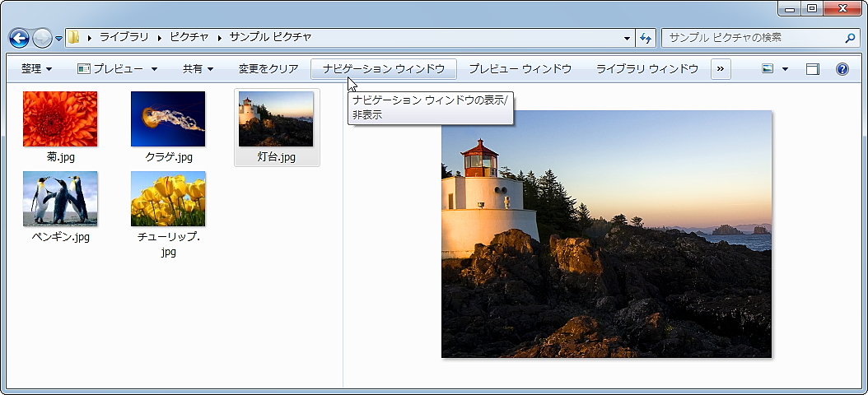This screenshot has height=395, width=868.
Task: Open the recent pages dropdown arrow
Action: click(58, 39)
